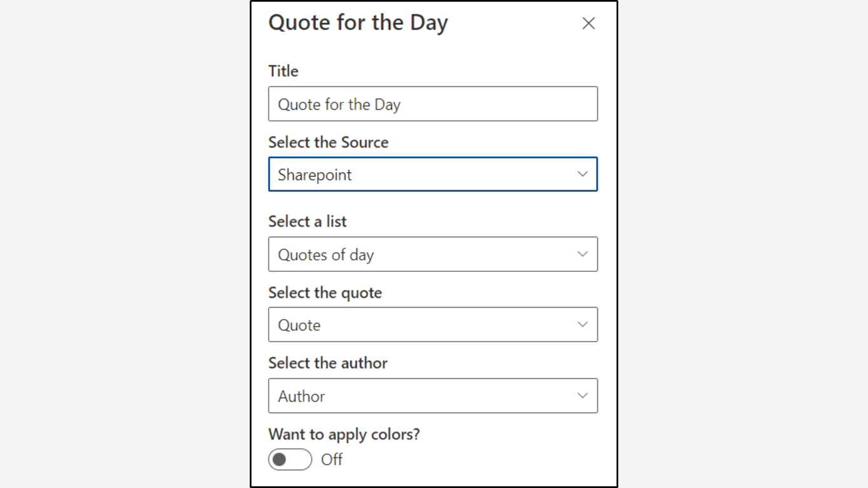The height and width of the screenshot is (488, 868).
Task: Click the Select the Source label
Action: coord(328,142)
